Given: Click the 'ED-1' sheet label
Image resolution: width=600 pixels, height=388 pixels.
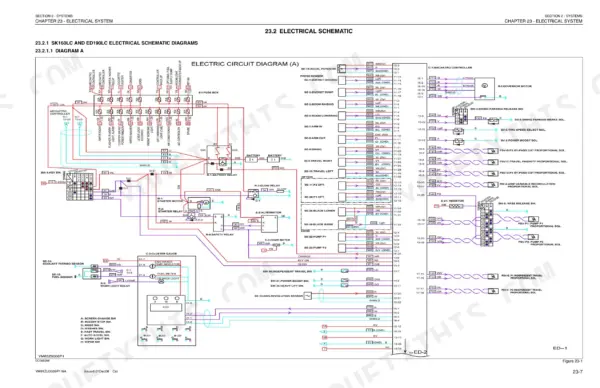Looking at the screenshot, I should [560, 348].
